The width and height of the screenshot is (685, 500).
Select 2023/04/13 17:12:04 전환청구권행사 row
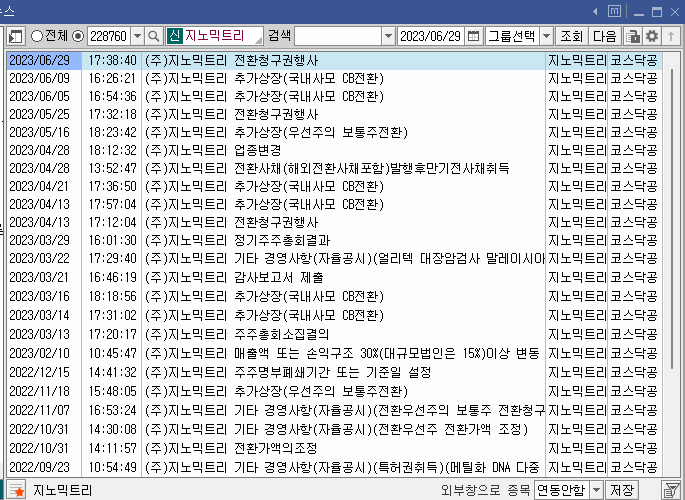coord(334,222)
